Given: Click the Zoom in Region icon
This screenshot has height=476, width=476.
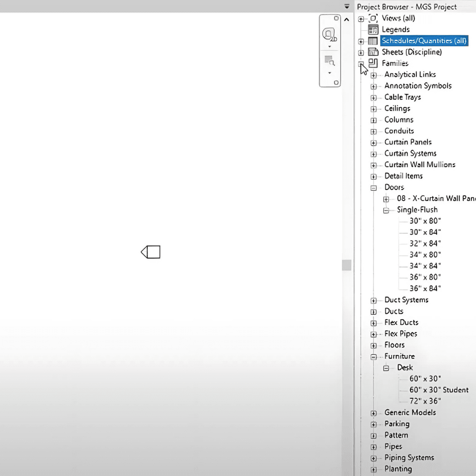Looking at the screenshot, I should pyautogui.click(x=329, y=60).
